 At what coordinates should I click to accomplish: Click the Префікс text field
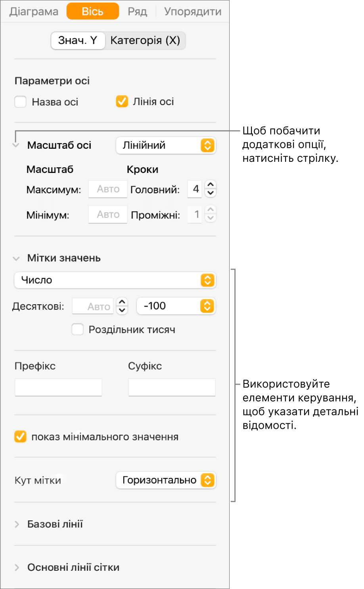pyautogui.click(x=58, y=387)
